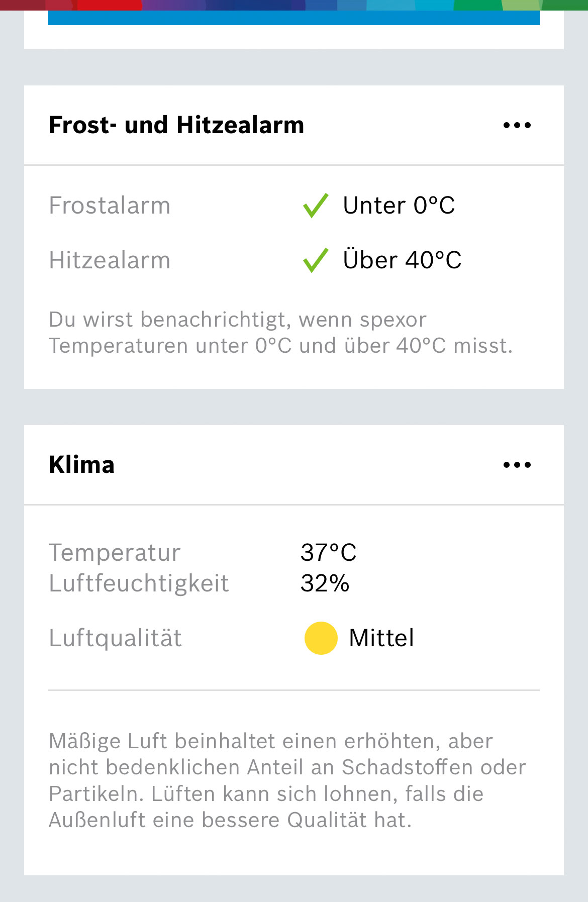Tap the Mittel air quality status
The width and height of the screenshot is (588, 902).
(381, 638)
